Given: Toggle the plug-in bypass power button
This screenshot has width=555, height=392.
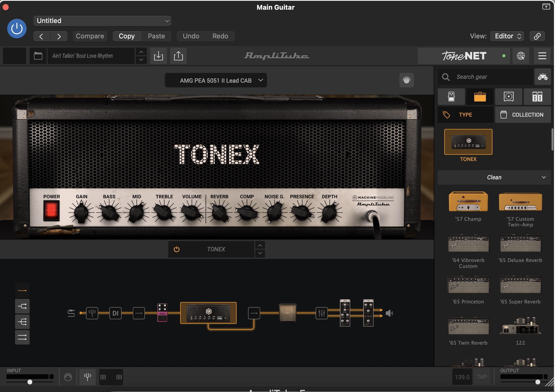Looking at the screenshot, I should click(17, 28).
